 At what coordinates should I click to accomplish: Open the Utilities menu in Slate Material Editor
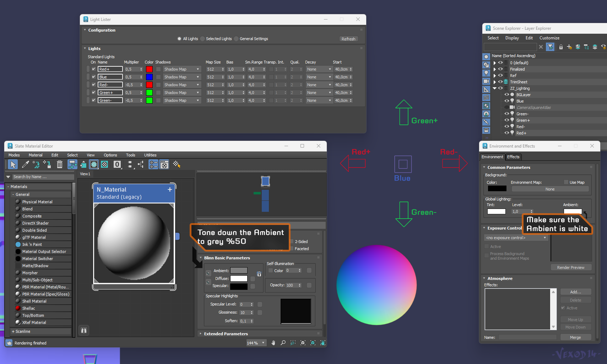click(150, 155)
